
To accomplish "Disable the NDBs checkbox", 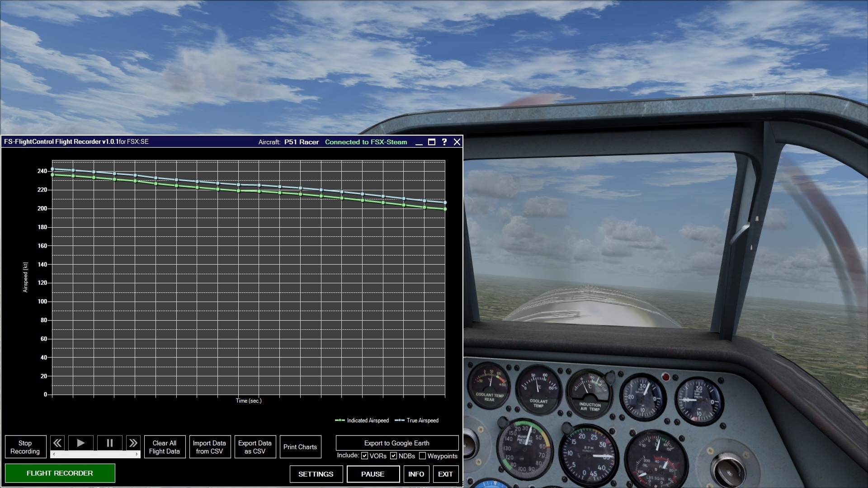I will pos(393,456).
